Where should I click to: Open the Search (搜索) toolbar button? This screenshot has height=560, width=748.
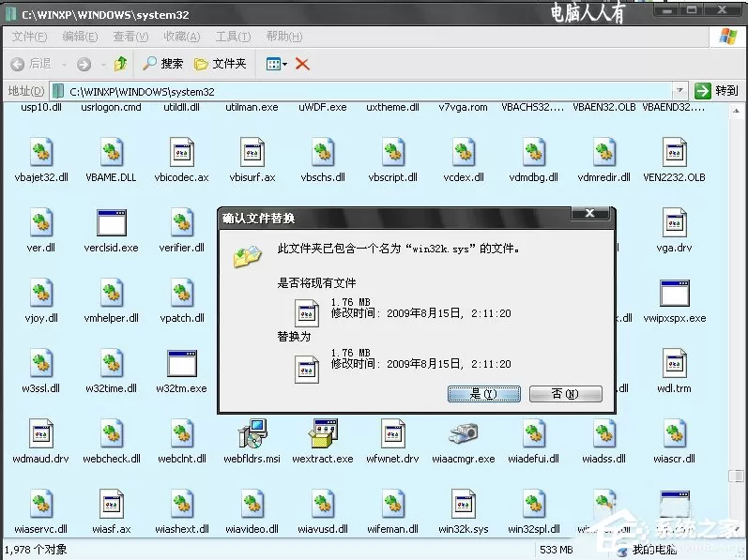pos(162,64)
